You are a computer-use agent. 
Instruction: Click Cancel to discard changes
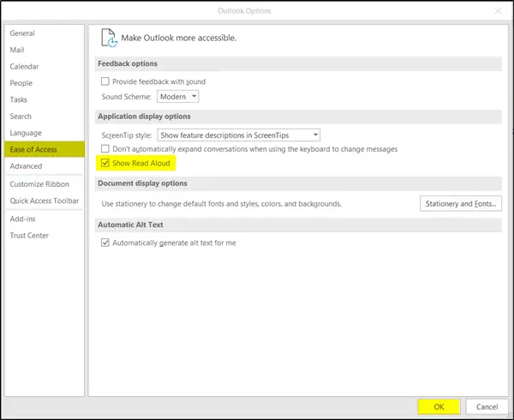[487, 407]
